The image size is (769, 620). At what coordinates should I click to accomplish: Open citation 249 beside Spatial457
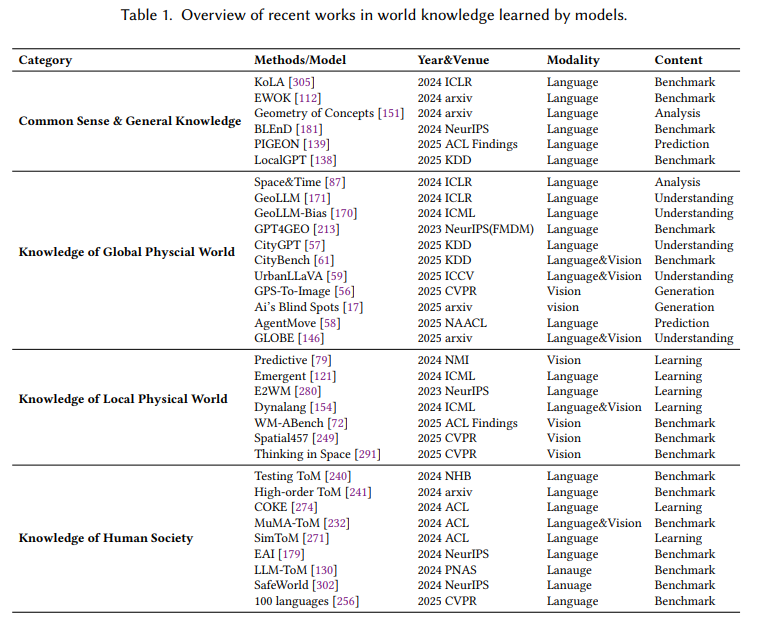(325, 439)
